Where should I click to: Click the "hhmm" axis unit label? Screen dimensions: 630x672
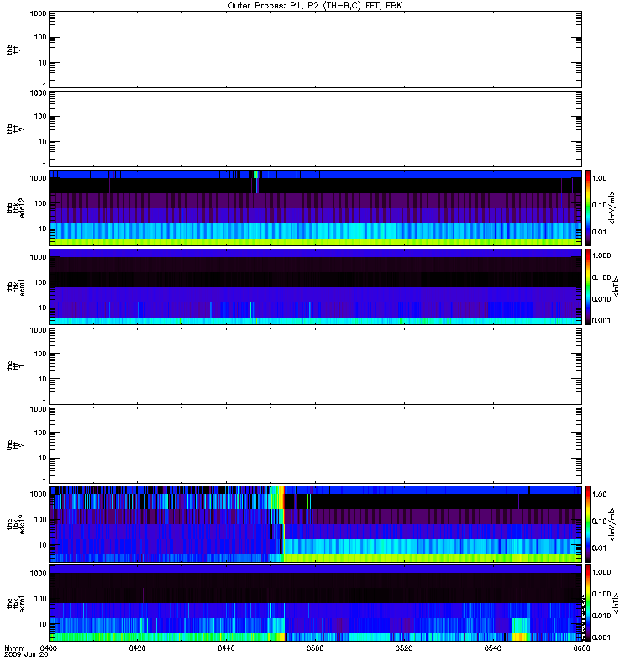(x=14, y=648)
